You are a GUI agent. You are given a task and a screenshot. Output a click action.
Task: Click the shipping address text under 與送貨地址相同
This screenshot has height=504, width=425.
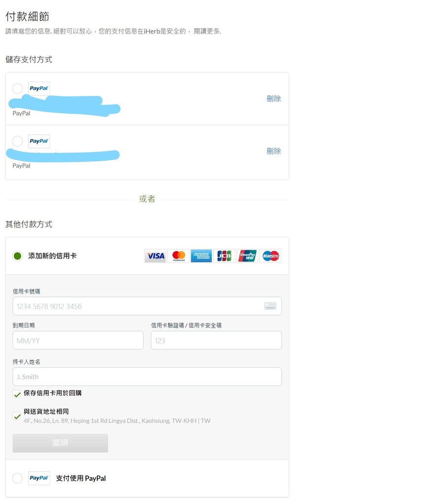117,421
